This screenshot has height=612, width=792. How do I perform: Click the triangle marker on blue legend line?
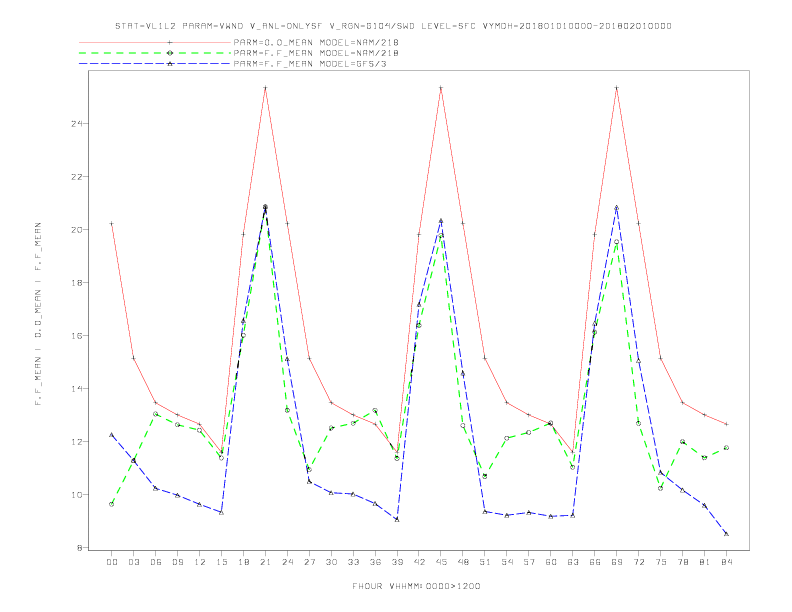[170, 64]
